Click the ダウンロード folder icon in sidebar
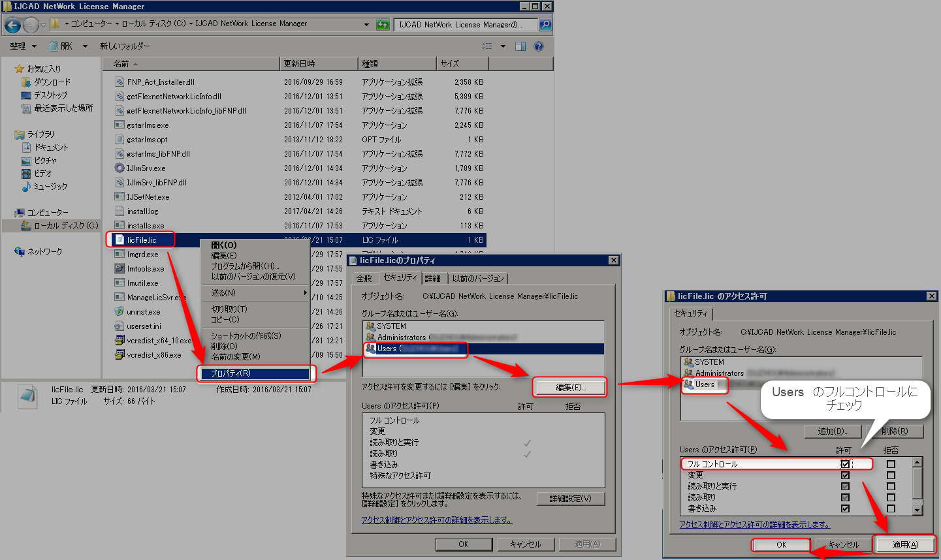The image size is (941, 560). [x=26, y=82]
